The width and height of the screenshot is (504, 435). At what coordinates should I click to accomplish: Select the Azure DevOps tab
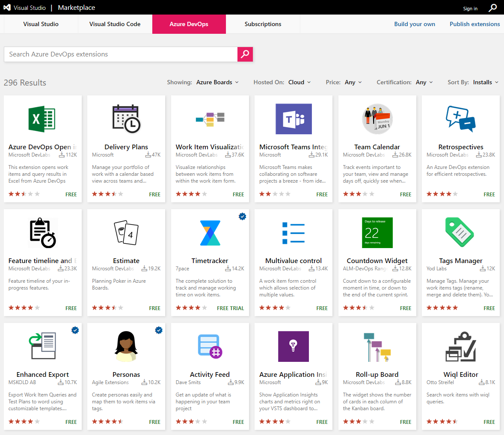189,24
